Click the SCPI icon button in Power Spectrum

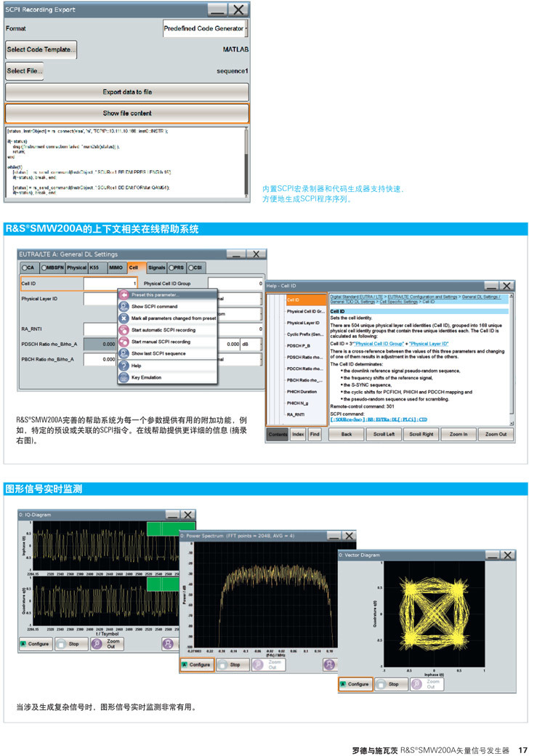pos(329,665)
